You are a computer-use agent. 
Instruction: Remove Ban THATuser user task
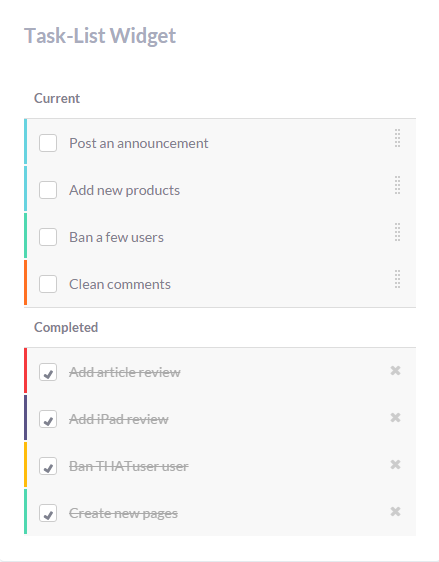click(395, 465)
